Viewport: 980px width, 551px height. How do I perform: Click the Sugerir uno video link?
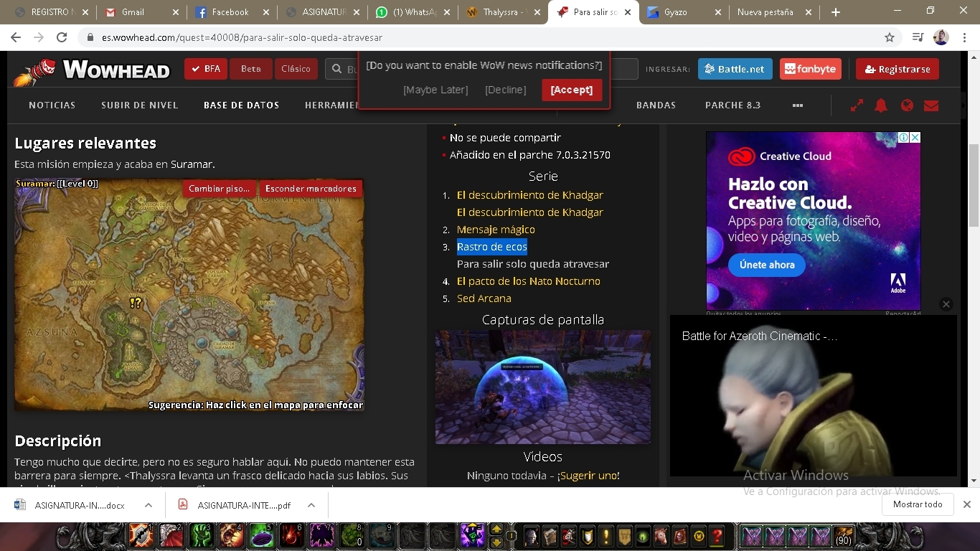588,476
